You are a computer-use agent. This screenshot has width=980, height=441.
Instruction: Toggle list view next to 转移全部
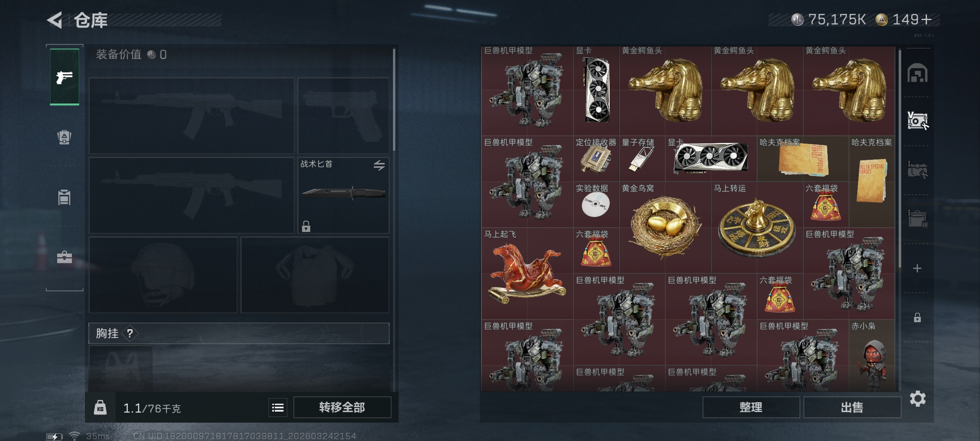point(278,408)
